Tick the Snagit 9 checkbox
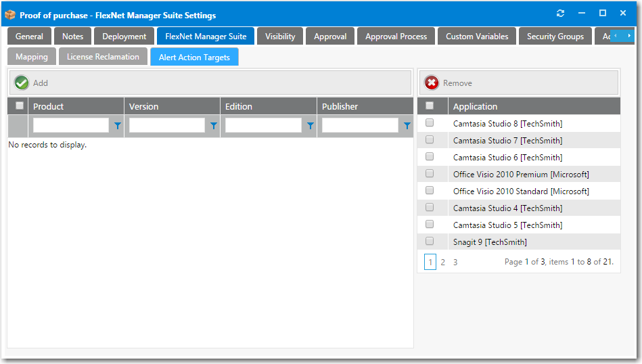Image resolution: width=642 pixels, height=364 pixels. pos(430,242)
